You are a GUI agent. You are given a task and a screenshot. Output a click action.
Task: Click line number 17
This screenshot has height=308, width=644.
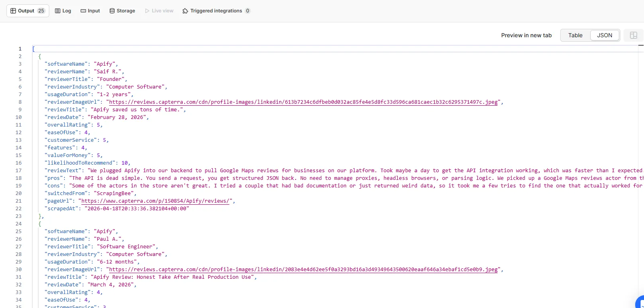point(18,171)
